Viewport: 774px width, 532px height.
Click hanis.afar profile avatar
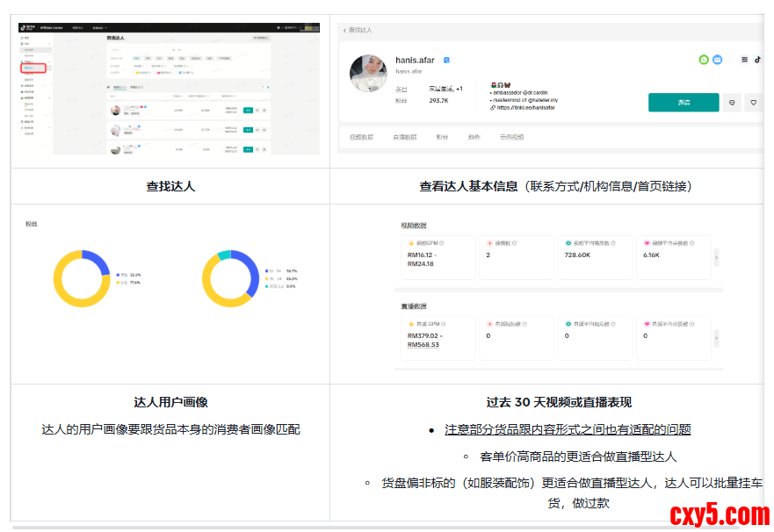click(369, 74)
